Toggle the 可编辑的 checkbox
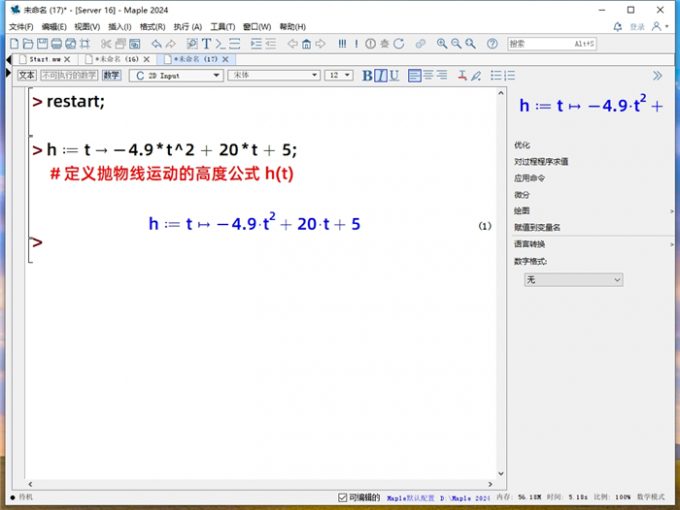The width and height of the screenshot is (680, 510). click(x=342, y=497)
